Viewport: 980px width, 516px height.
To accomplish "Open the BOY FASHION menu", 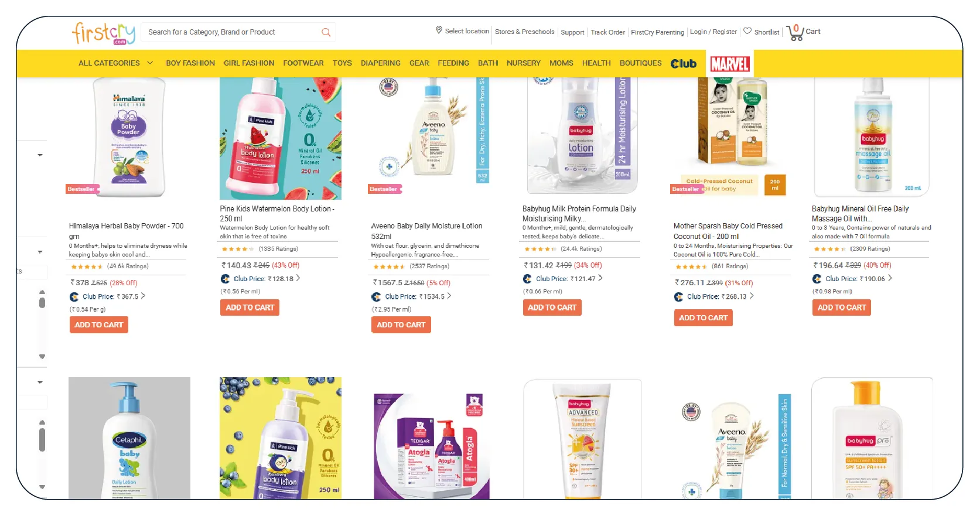I will coord(190,63).
